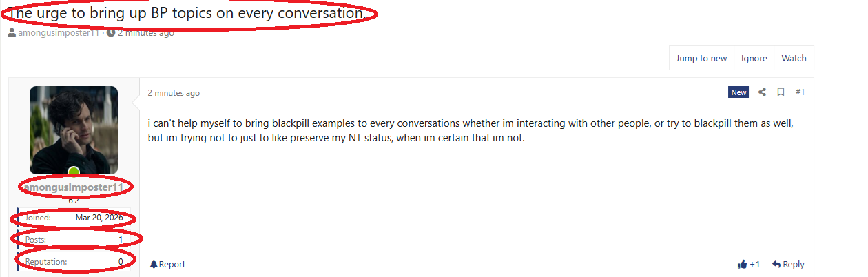
Task: Click the post's "2 minutes ago" timestamp
Action: (x=174, y=93)
